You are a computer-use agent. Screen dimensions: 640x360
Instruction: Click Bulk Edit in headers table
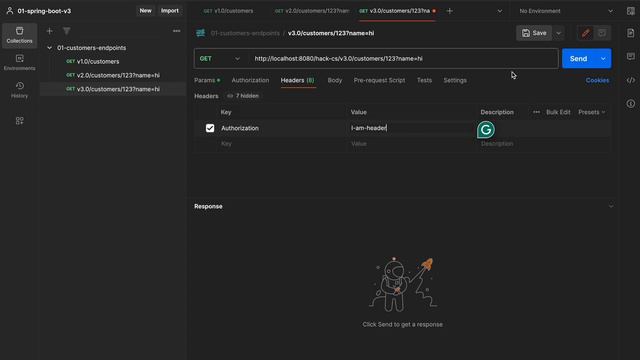[x=558, y=112]
